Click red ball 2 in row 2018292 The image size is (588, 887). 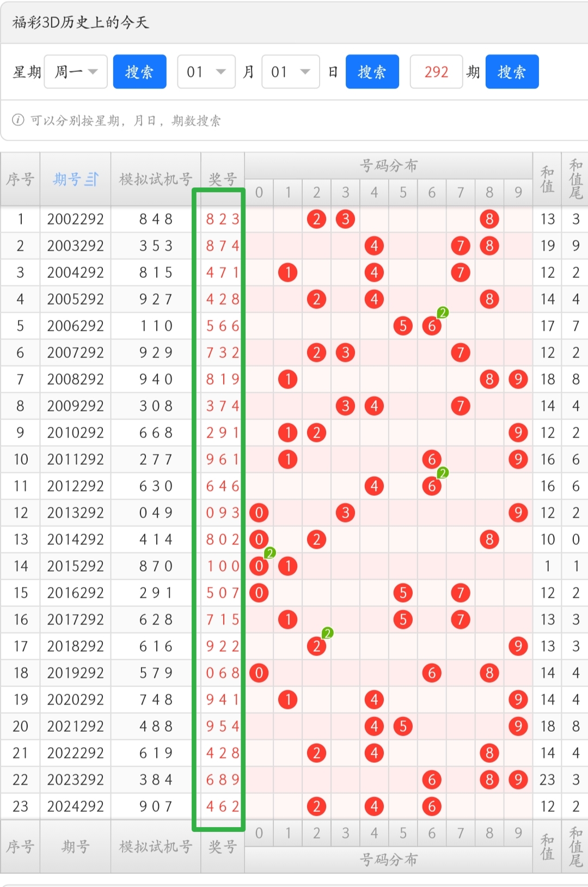pyautogui.click(x=316, y=646)
